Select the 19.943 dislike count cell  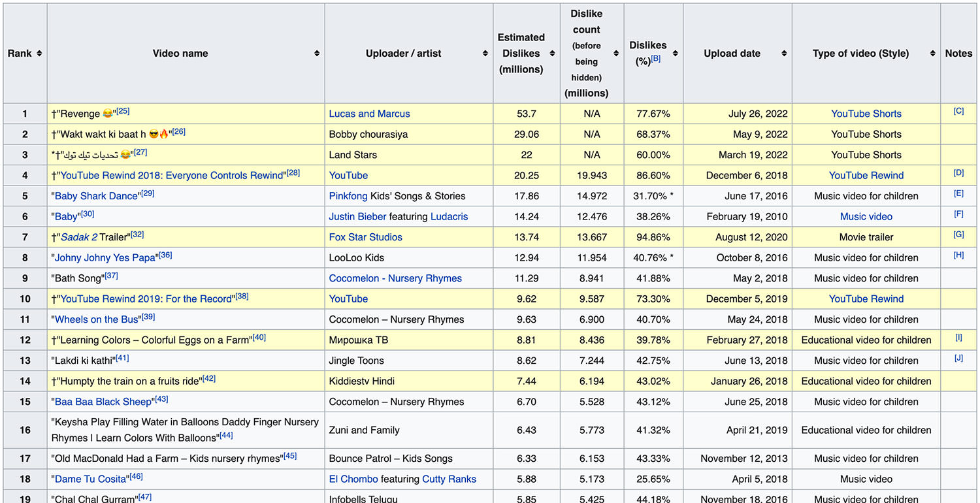click(x=592, y=175)
